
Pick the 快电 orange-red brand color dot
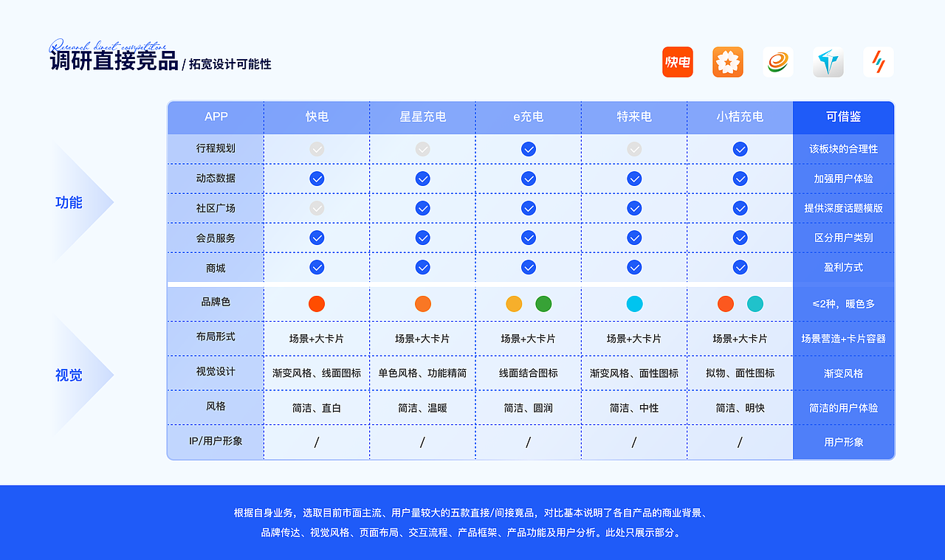(317, 304)
